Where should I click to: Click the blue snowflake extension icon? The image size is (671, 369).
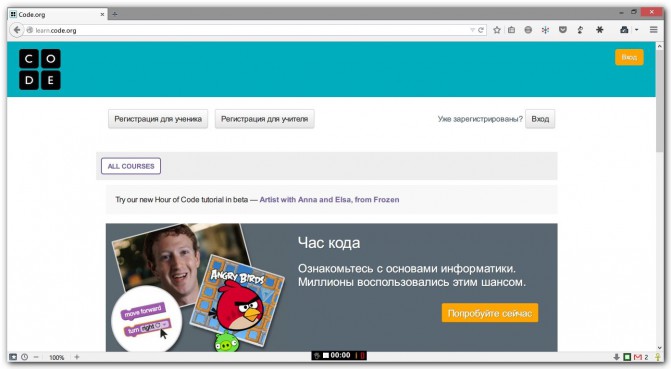click(x=545, y=30)
